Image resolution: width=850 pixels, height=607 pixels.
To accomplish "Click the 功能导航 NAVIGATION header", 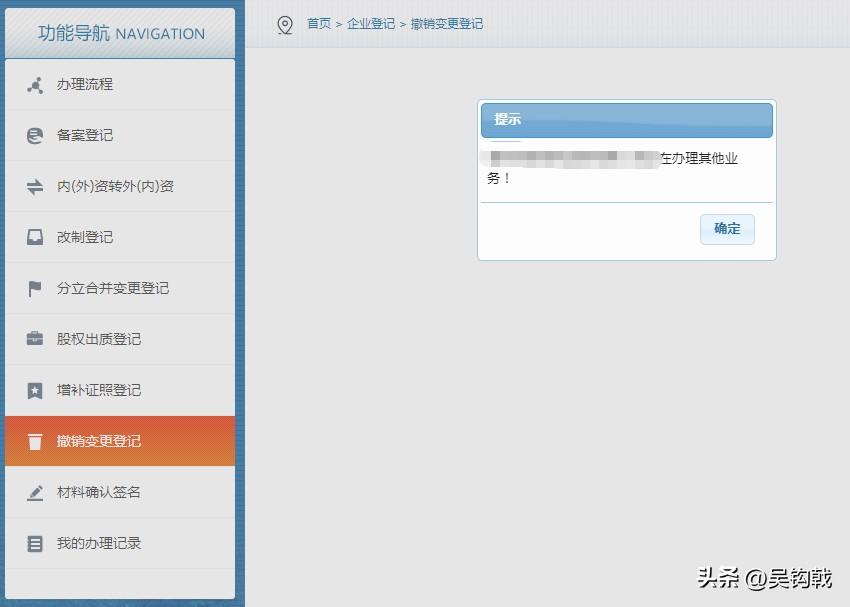I will tap(120, 33).
